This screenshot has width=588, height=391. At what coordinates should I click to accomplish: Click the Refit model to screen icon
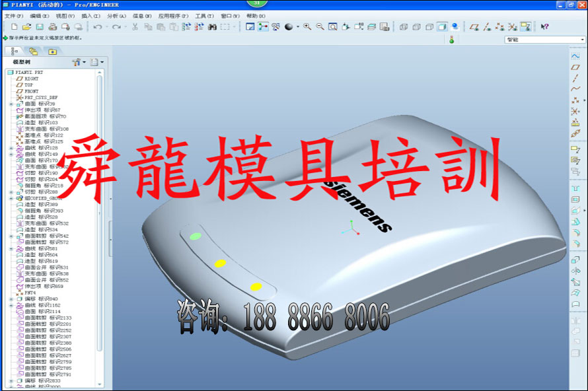click(332, 26)
